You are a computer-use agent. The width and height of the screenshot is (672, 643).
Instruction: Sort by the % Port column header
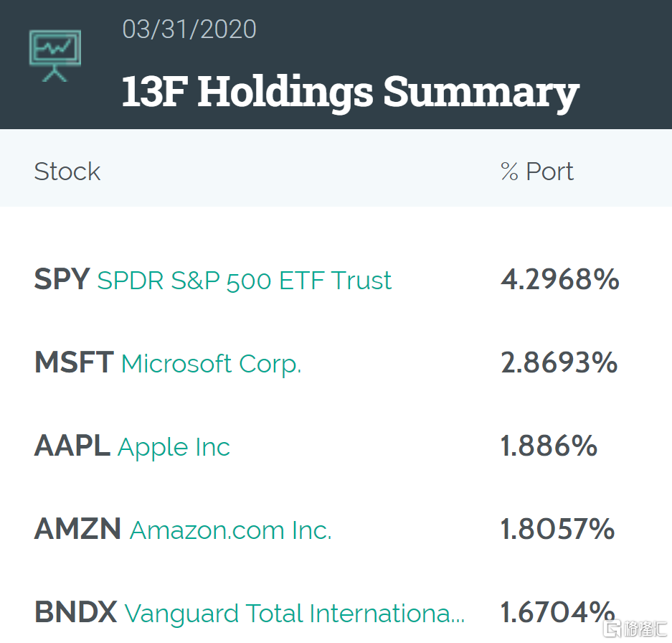537,172
